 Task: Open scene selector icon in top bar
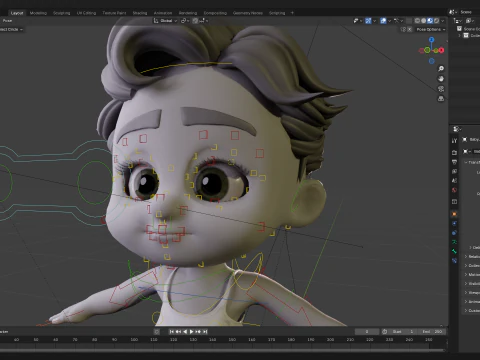(452, 12)
